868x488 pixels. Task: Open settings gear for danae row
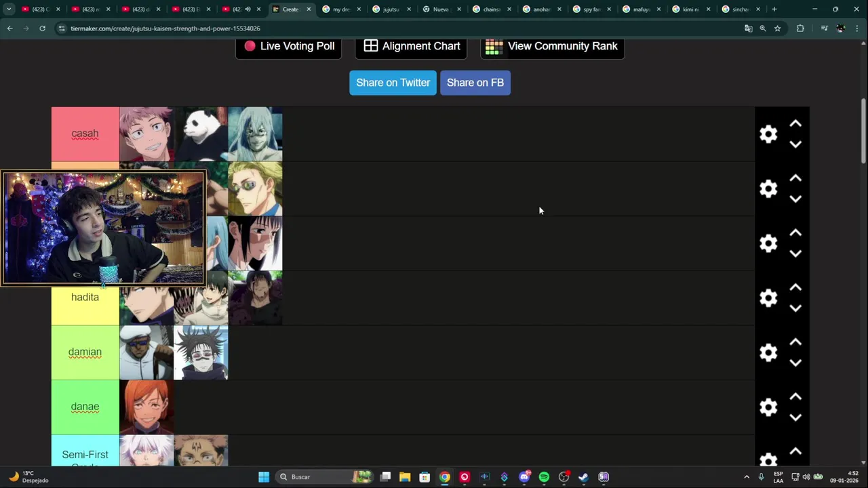768,407
